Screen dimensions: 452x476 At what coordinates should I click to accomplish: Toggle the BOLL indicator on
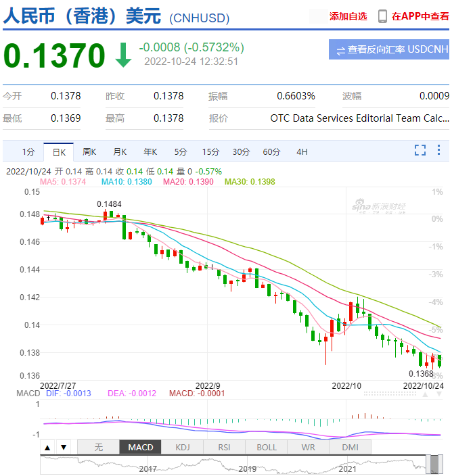point(267,448)
